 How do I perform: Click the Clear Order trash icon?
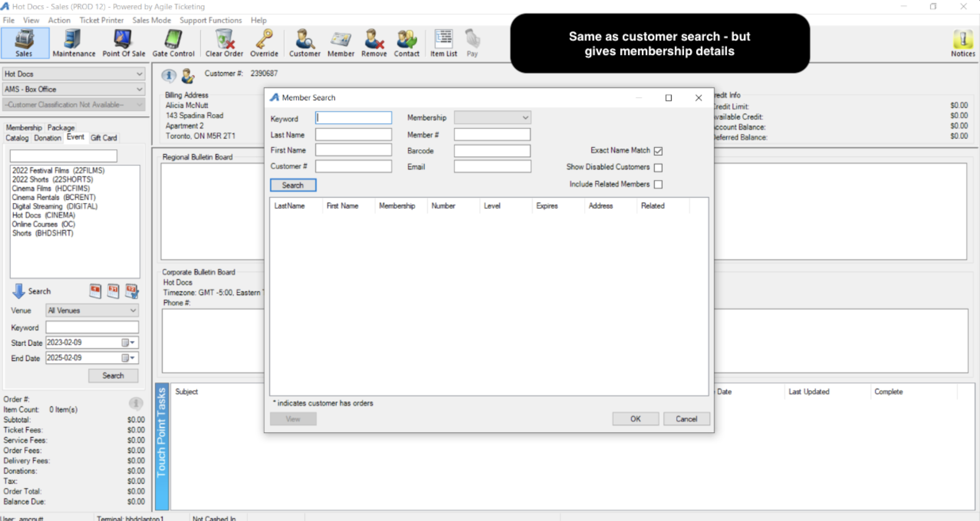(x=224, y=43)
